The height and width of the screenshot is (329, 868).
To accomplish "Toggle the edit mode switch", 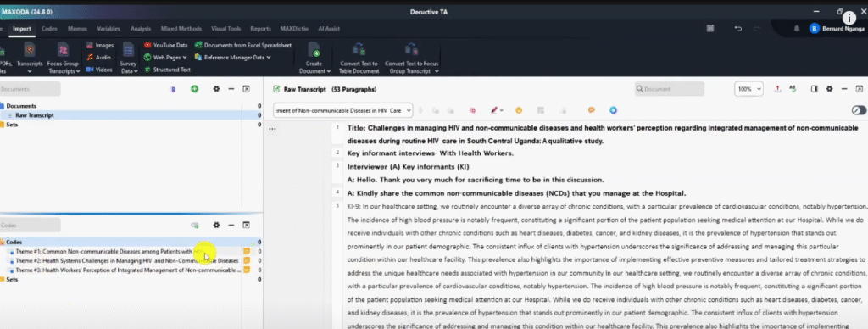I will [x=860, y=110].
